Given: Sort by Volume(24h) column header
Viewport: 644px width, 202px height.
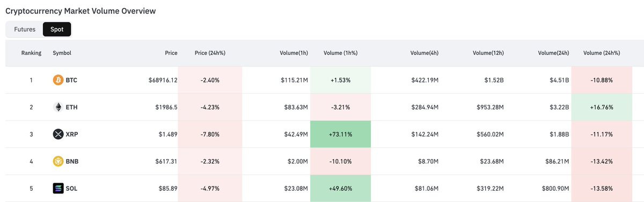Looking at the screenshot, I should [553, 53].
